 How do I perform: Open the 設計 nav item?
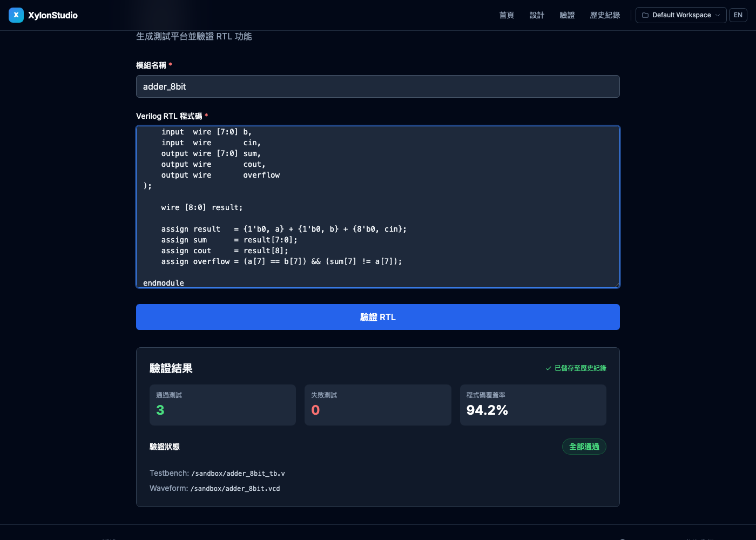pos(537,15)
